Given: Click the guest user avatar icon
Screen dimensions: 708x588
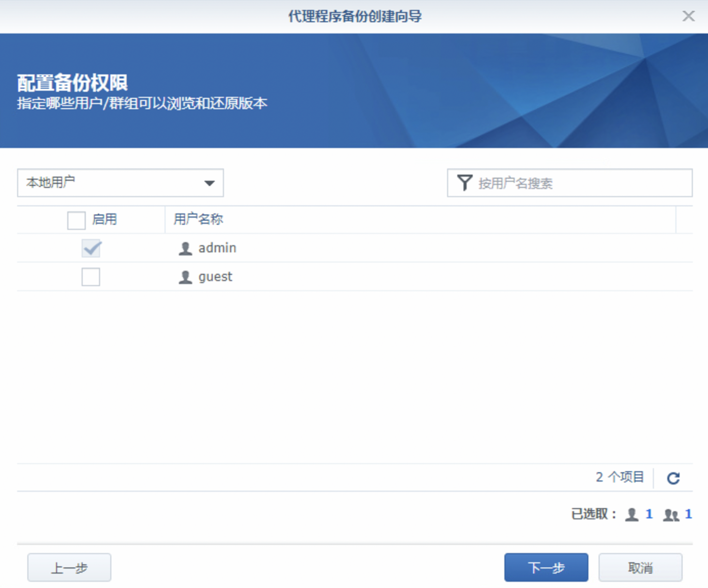Looking at the screenshot, I should click(185, 277).
